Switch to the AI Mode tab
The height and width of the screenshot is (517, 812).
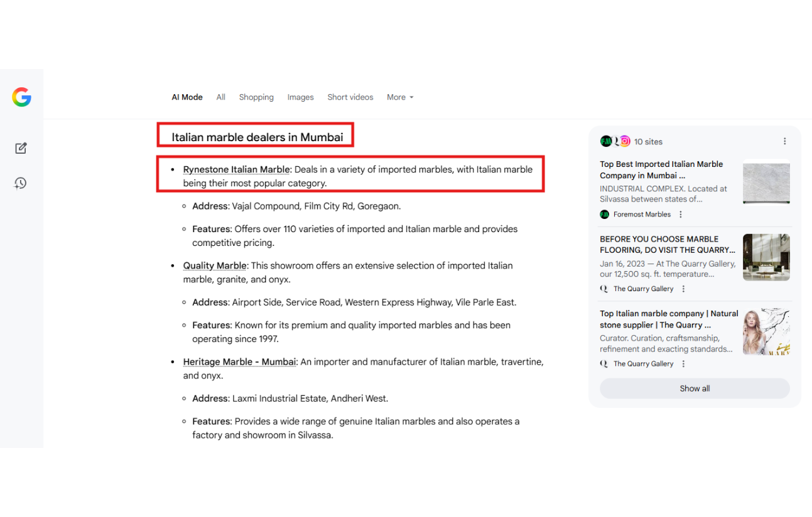point(187,97)
